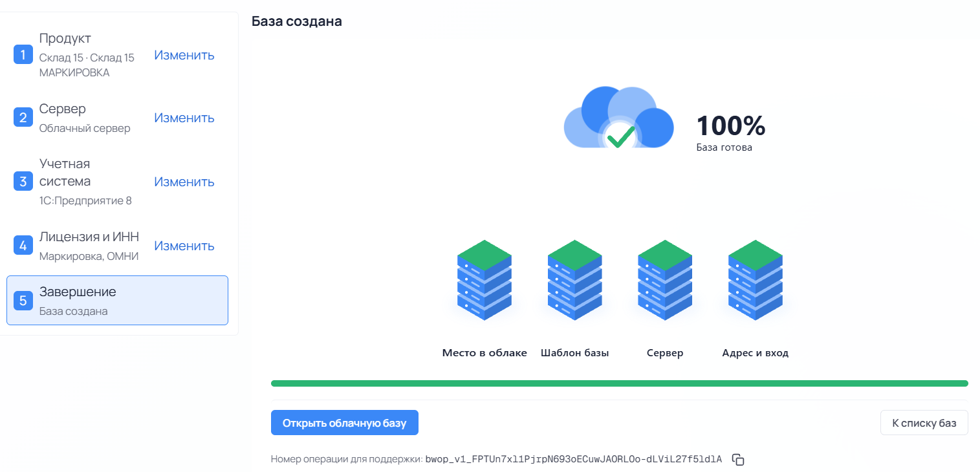The height and width of the screenshot is (472, 980).
Task: Go back via "К списку баз" button
Action: 924,423
